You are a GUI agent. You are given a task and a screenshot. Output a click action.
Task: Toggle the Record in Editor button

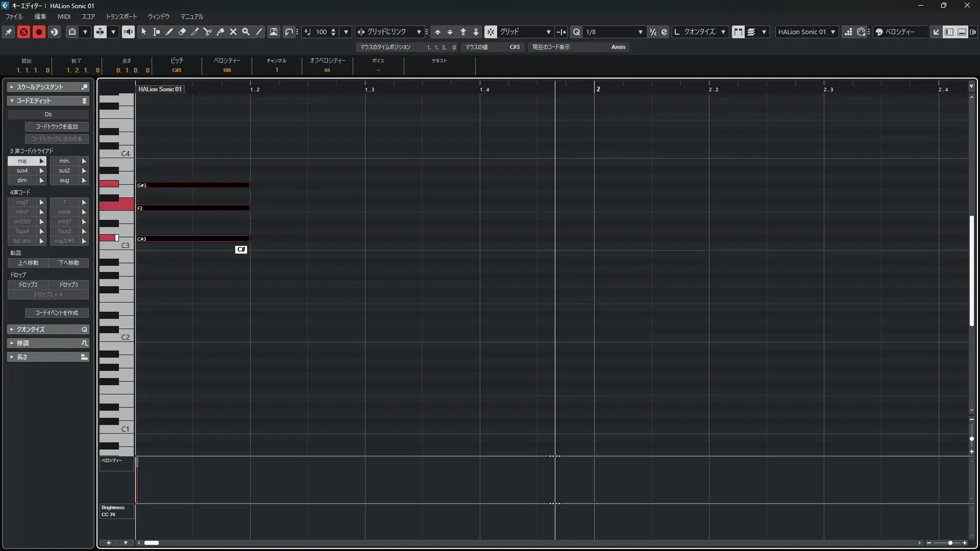click(x=39, y=32)
